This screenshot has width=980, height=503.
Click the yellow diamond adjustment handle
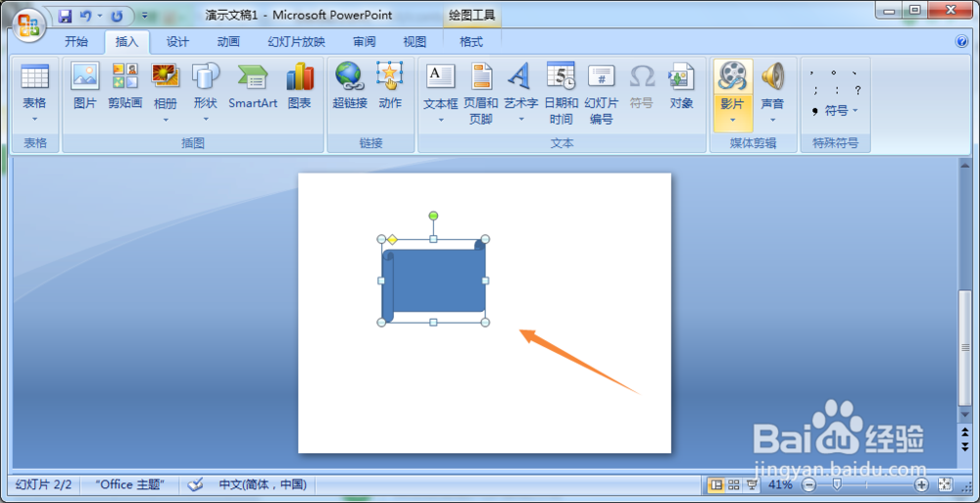(393, 239)
